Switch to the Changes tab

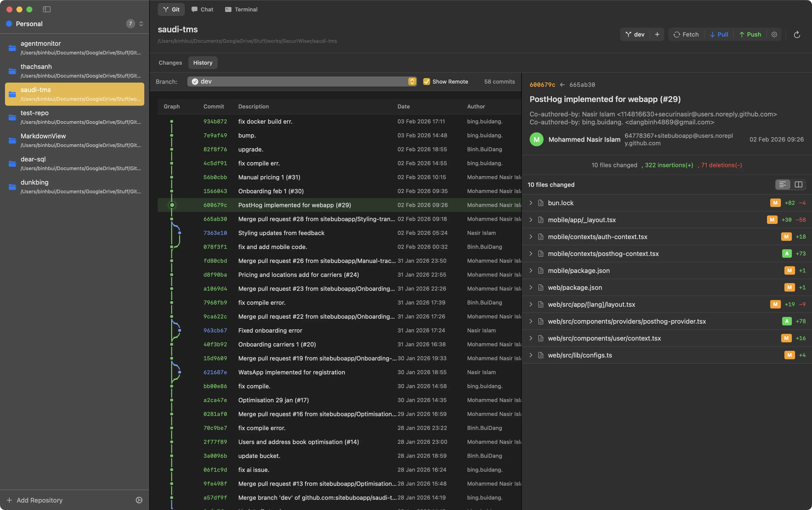coord(170,63)
